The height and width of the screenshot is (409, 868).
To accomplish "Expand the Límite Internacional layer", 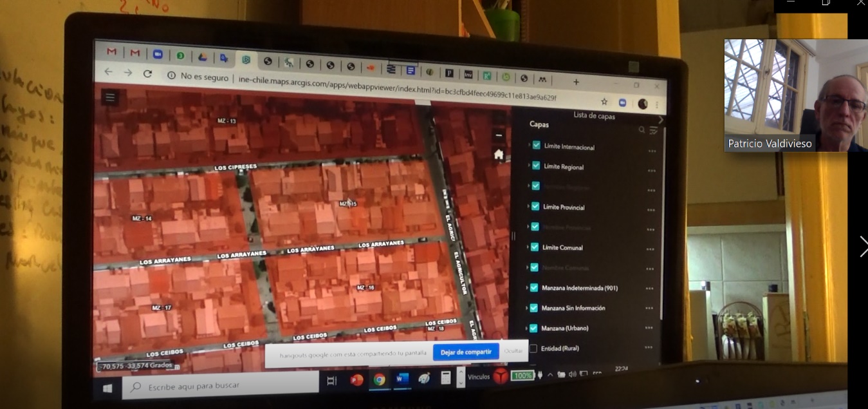I will 529,146.
